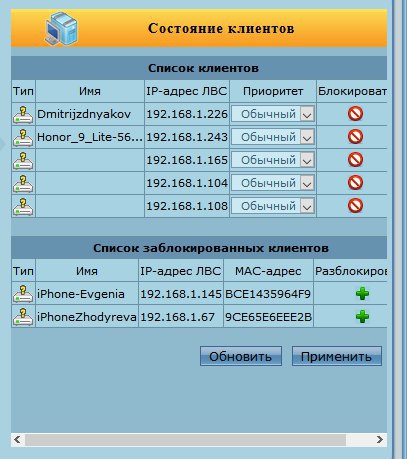The image size is (407, 459).
Task: Click the Разблокиров column header
Action: [351, 271]
